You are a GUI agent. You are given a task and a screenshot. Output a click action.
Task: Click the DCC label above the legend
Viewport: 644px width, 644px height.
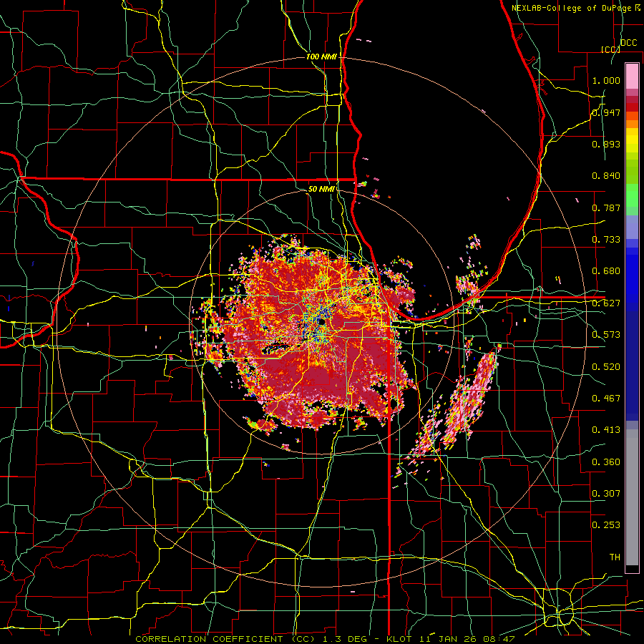[x=628, y=43]
